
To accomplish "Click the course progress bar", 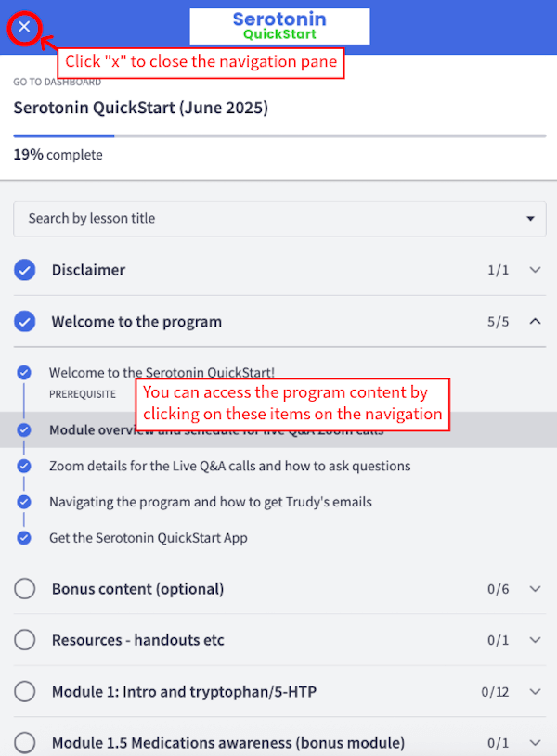I will click(x=279, y=136).
